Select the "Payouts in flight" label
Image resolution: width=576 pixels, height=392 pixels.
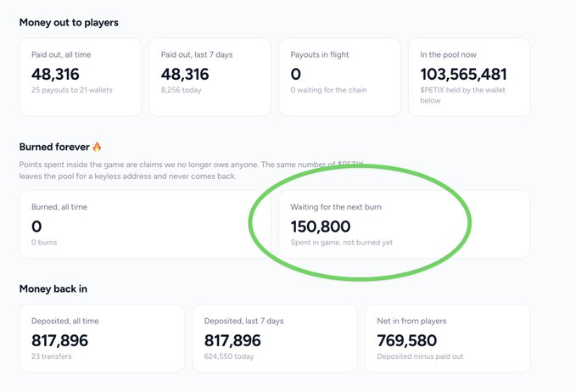(320, 55)
